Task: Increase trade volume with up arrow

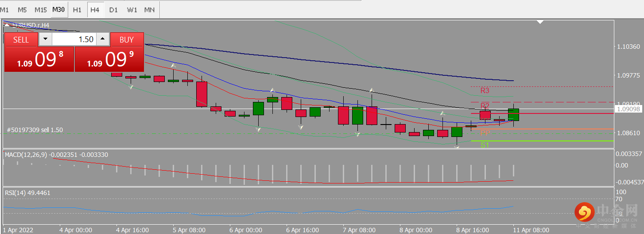Action: pos(103,39)
